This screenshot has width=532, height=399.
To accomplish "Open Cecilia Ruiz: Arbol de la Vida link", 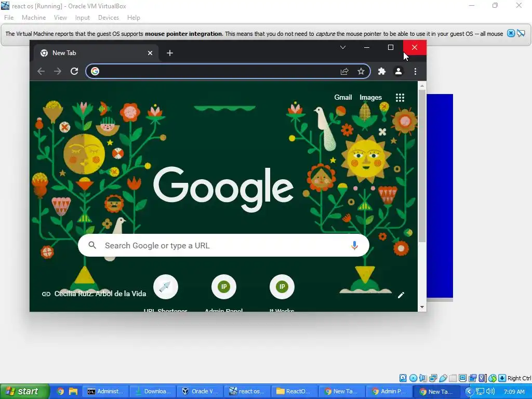I will 94,294.
